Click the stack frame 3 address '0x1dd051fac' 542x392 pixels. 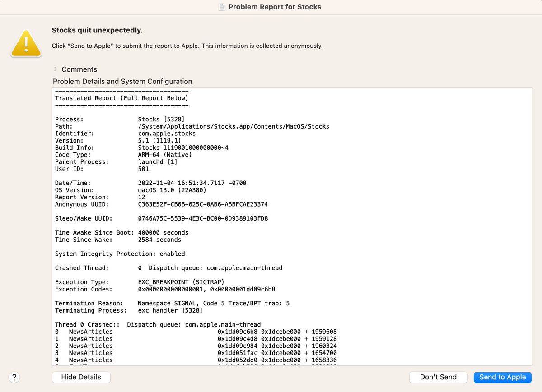pos(237,353)
